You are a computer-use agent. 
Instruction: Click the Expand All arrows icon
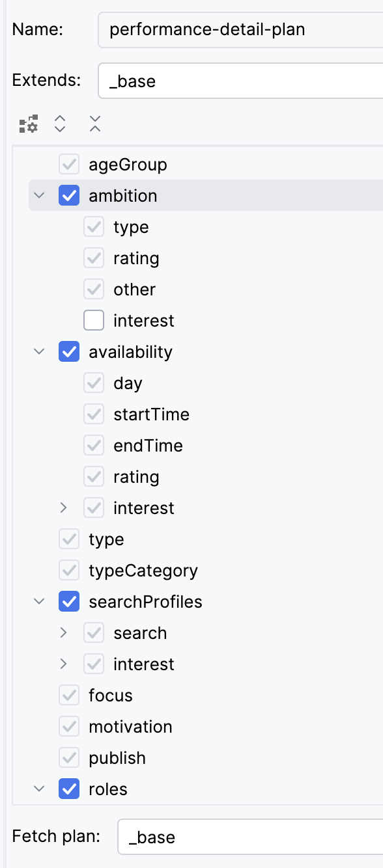click(x=60, y=124)
